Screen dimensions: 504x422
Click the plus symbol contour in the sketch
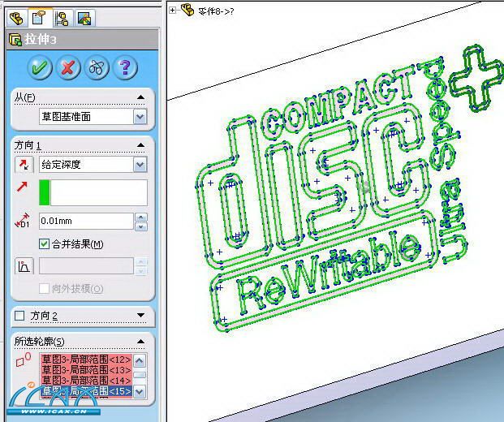click(476, 80)
